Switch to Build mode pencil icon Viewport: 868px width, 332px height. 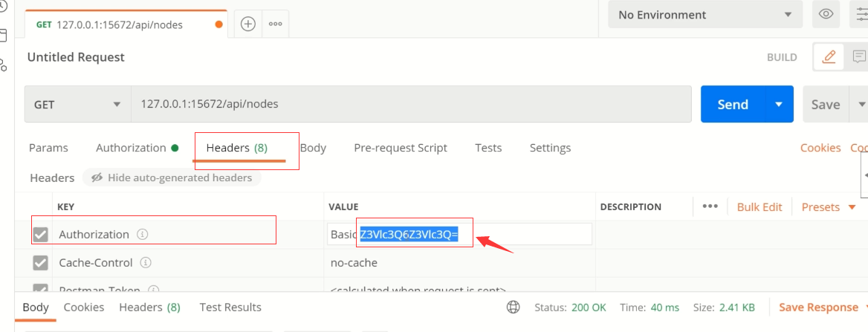829,57
